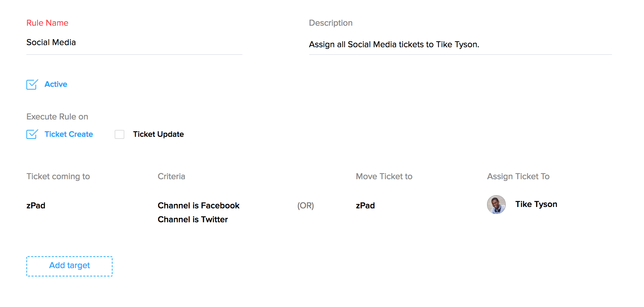
Task: Click the Tike Tyson assignee name
Action: coord(536,204)
